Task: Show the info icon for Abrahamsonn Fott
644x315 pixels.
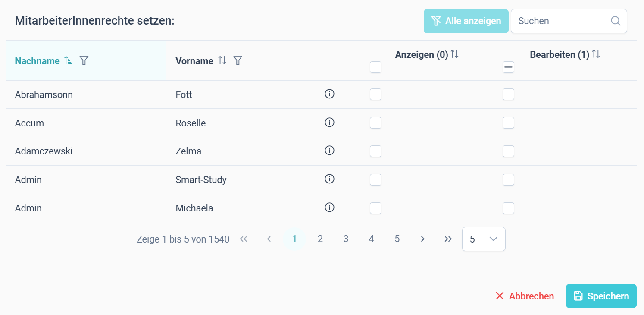Action: pos(330,94)
